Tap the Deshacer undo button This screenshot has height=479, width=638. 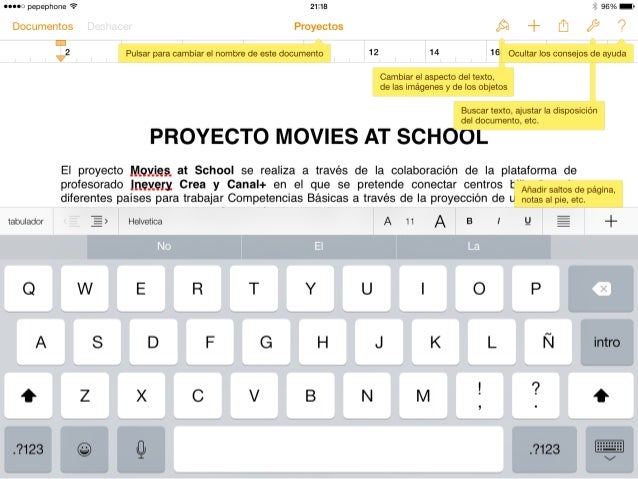tap(109, 26)
